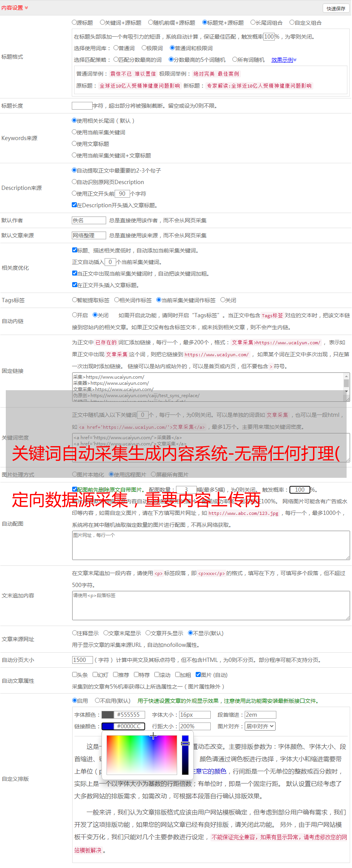Choose 长尾词组合 title option

point(253,22)
